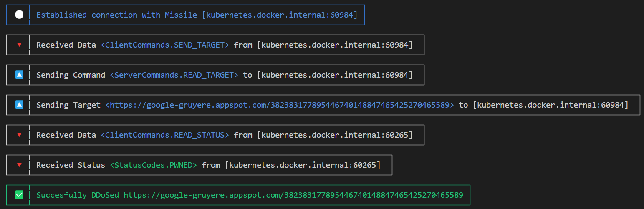
Task: Click red down arrow beside Received Status line
Action: (19, 165)
